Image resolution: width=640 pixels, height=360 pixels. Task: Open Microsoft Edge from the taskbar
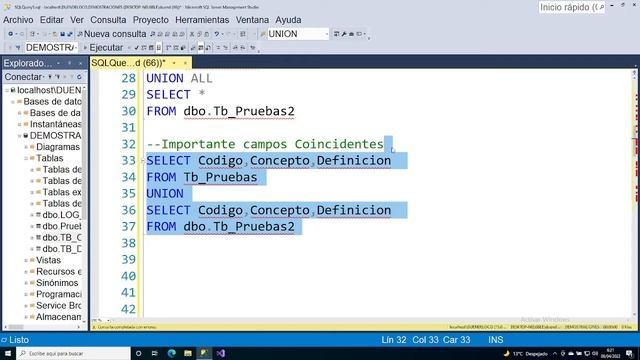tap(171, 353)
